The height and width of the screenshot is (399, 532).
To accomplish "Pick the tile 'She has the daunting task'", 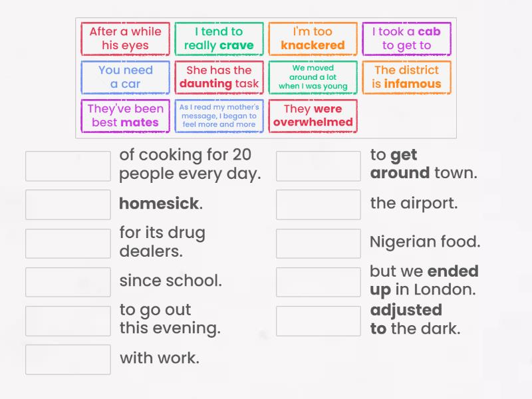I will (219, 77).
